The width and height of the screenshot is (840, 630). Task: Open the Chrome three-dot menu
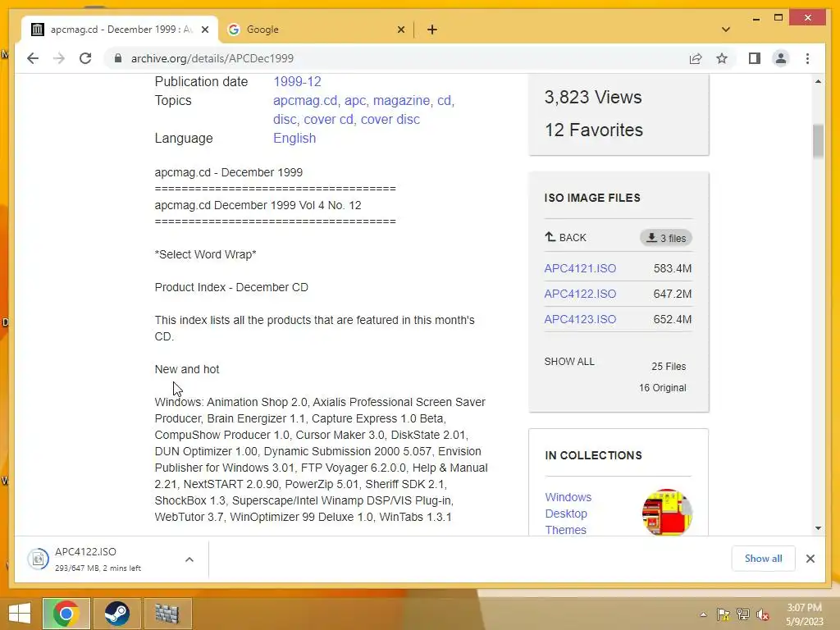pyautogui.click(x=807, y=58)
